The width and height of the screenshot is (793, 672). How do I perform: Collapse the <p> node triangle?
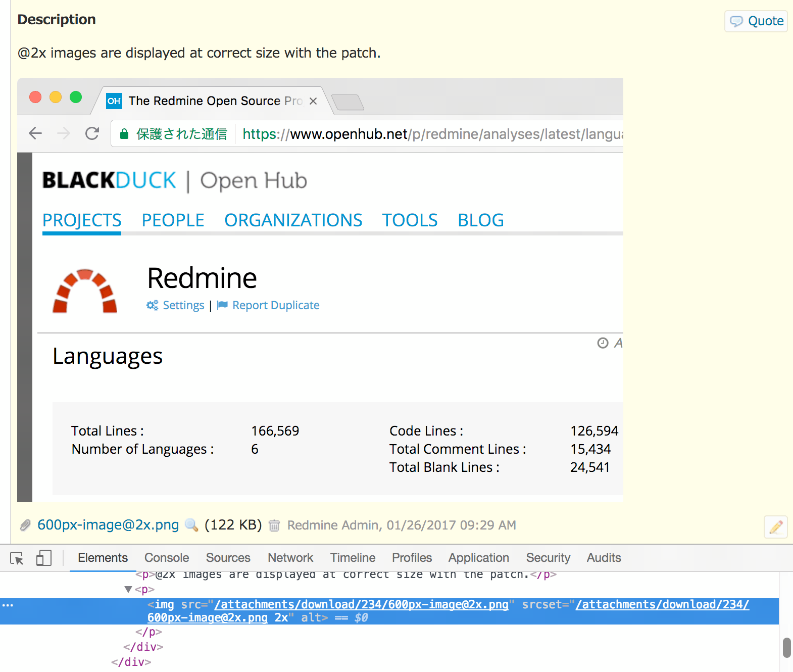point(128,589)
